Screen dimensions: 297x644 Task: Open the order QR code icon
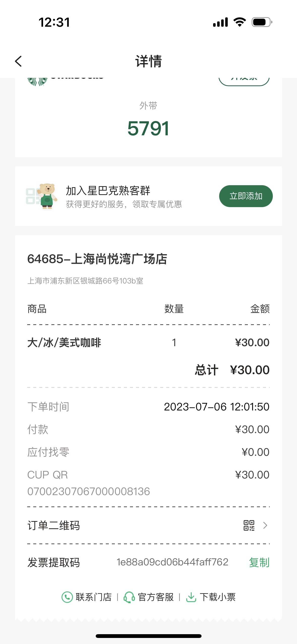click(x=249, y=525)
